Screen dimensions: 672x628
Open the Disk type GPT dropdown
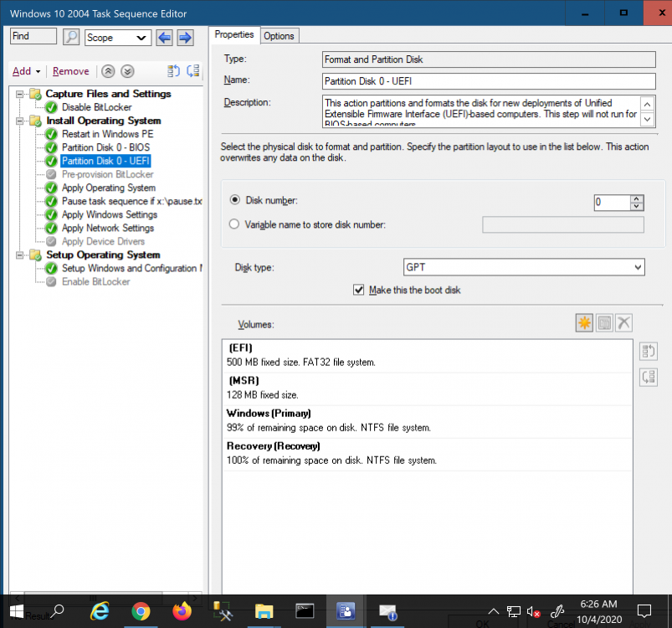(524, 267)
